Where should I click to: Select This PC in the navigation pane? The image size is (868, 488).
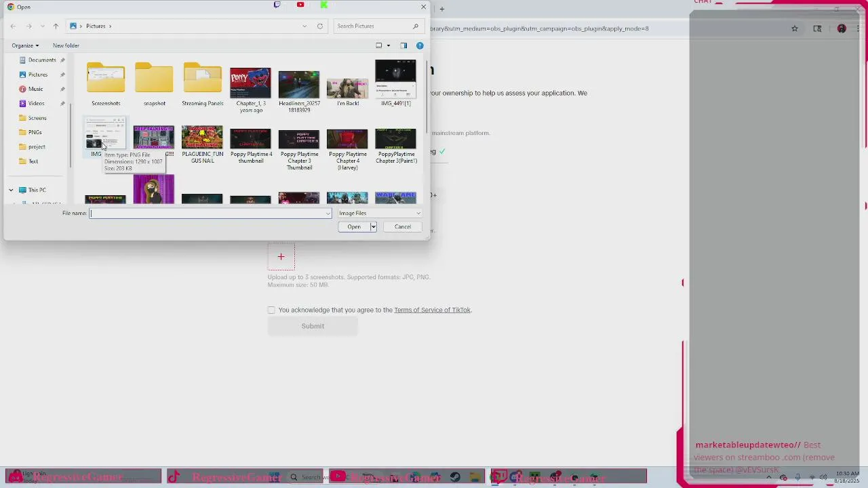coord(37,190)
